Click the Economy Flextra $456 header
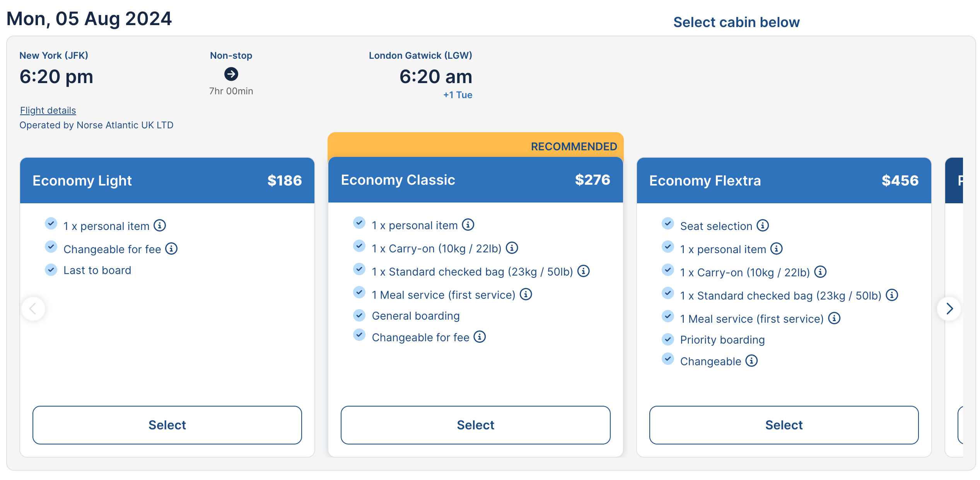Viewport: 980px width, 480px height. point(784,180)
